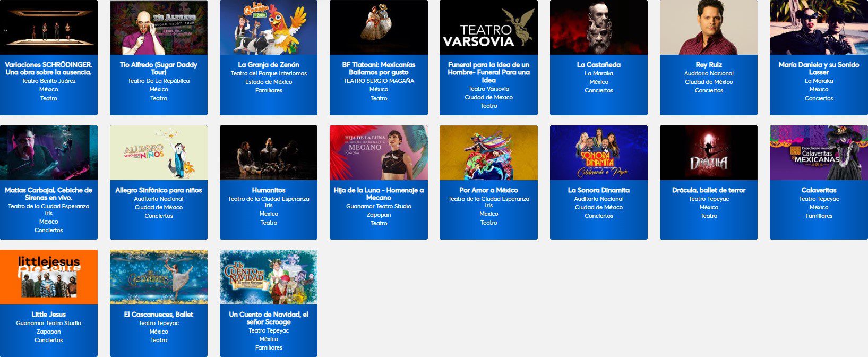Open Matías Carbajal Cebiche de Sirenas title
This screenshot has height=357, width=868.
pyautogui.click(x=49, y=194)
